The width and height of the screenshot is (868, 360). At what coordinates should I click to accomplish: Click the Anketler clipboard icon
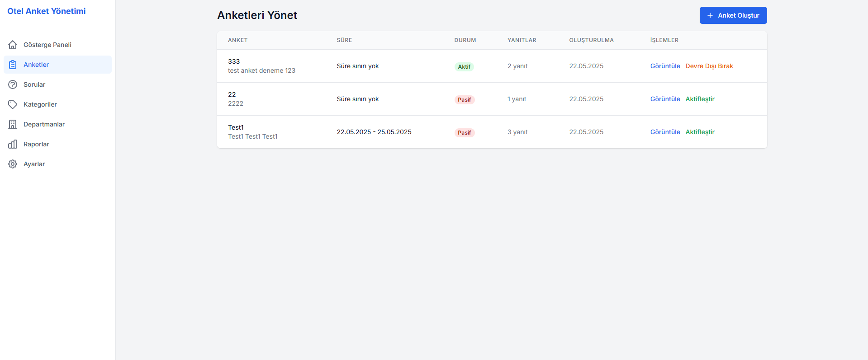[13, 65]
